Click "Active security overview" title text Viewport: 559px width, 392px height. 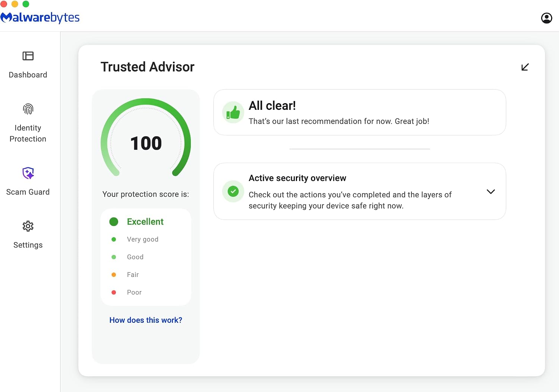click(x=297, y=178)
